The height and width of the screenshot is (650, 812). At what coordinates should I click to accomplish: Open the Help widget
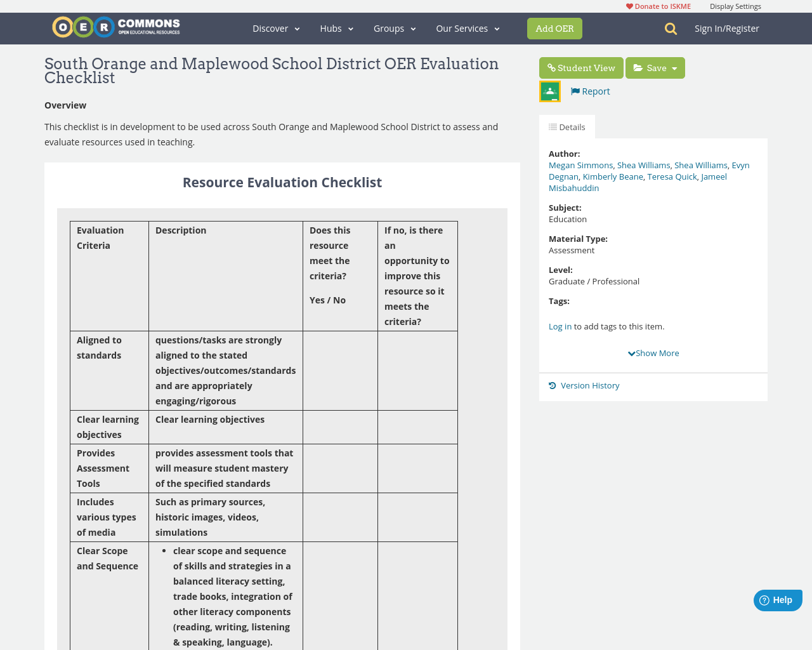point(777,599)
